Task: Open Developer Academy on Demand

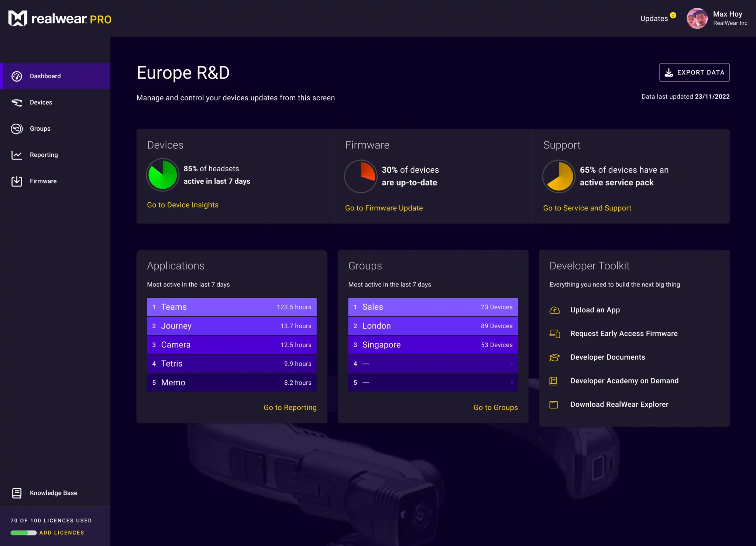Action: pos(625,381)
